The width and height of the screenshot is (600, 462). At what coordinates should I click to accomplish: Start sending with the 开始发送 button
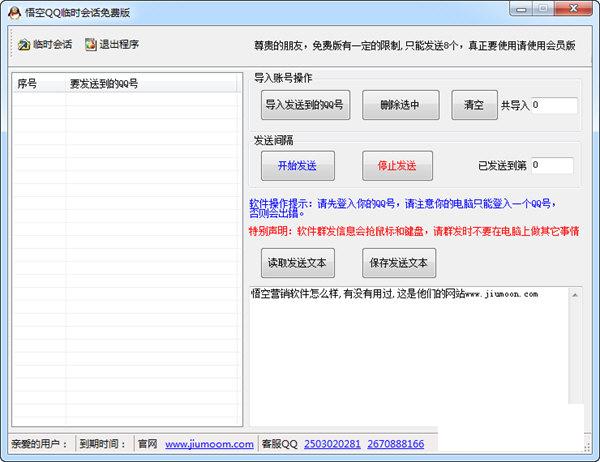tap(298, 166)
